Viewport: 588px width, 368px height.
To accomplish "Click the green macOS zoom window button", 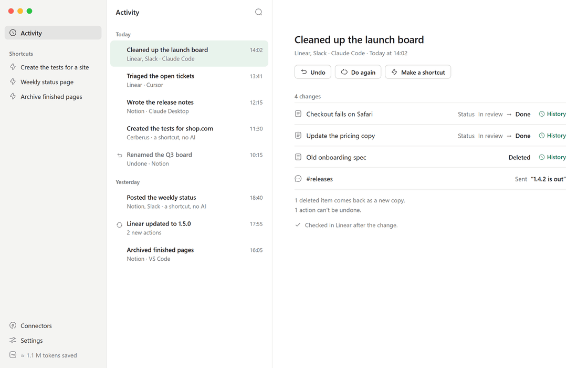I will (x=29, y=11).
